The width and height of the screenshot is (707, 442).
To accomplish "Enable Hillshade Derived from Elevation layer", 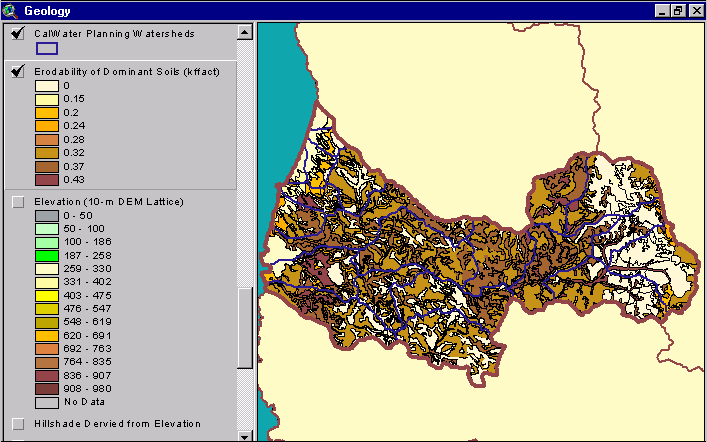I will 18,424.
